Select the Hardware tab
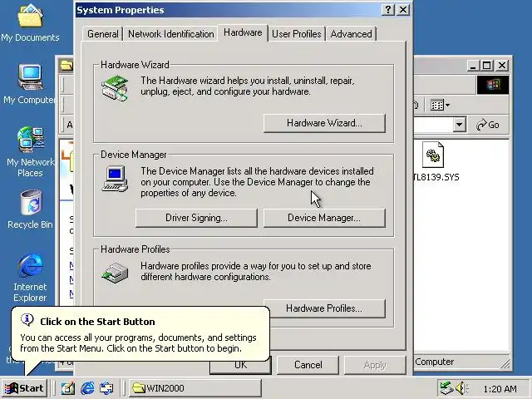532x399 pixels. point(243,33)
